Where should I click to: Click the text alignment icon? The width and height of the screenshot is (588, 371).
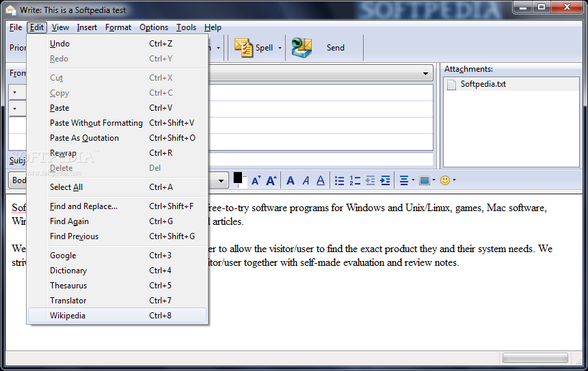(404, 180)
